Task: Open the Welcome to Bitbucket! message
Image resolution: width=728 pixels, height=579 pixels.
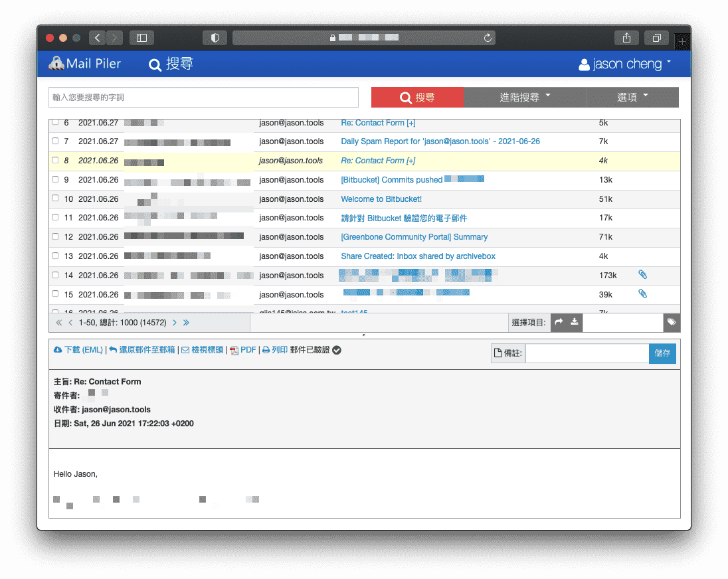Action: (x=381, y=199)
